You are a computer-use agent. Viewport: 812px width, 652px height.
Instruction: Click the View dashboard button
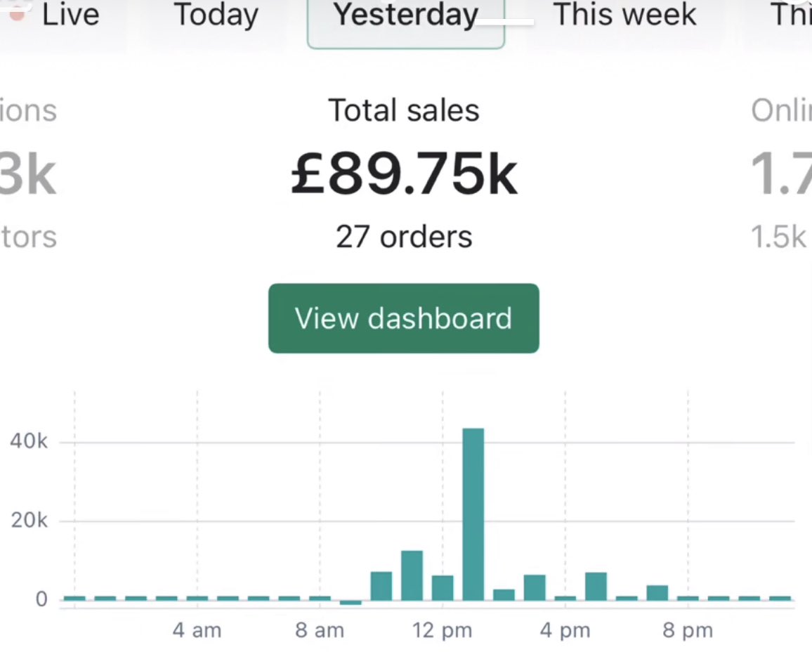(x=403, y=318)
